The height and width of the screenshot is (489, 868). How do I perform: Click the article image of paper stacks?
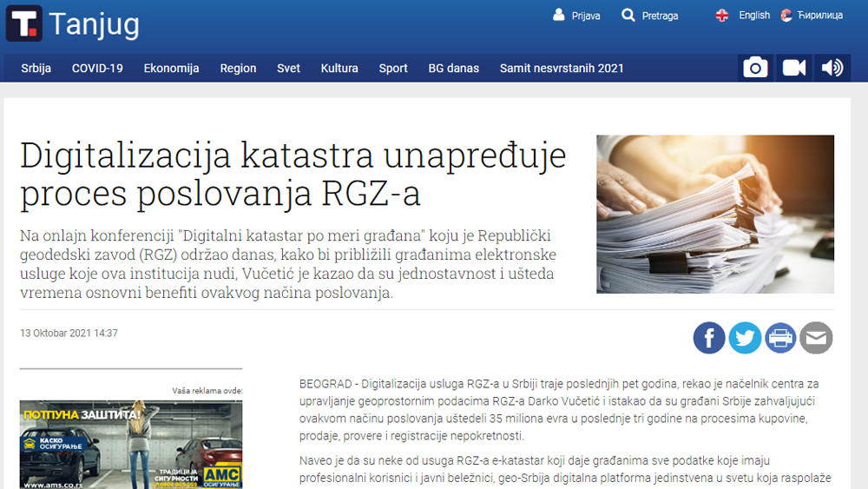pos(715,215)
